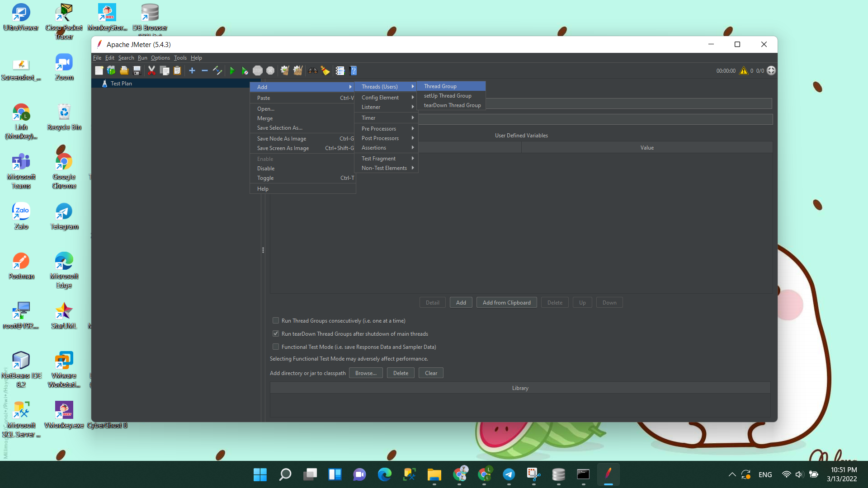The image size is (868, 488).
Task: Expand the Assertions submenu
Action: (386, 147)
